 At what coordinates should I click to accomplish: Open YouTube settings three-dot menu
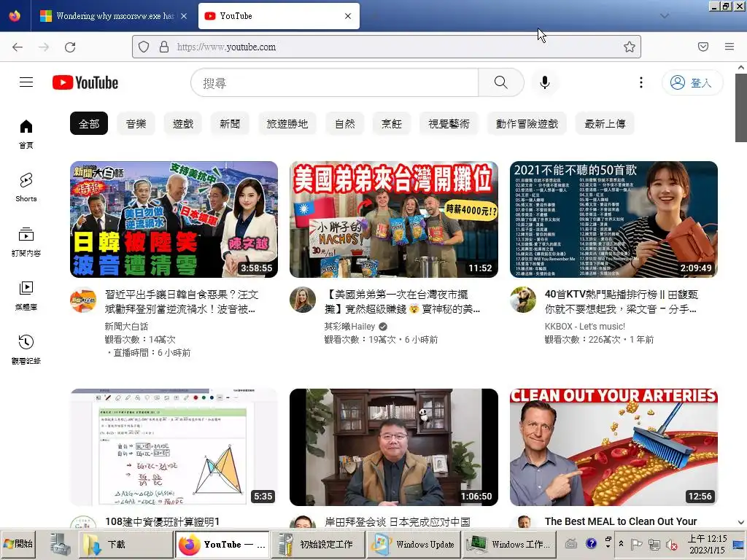[x=640, y=82]
